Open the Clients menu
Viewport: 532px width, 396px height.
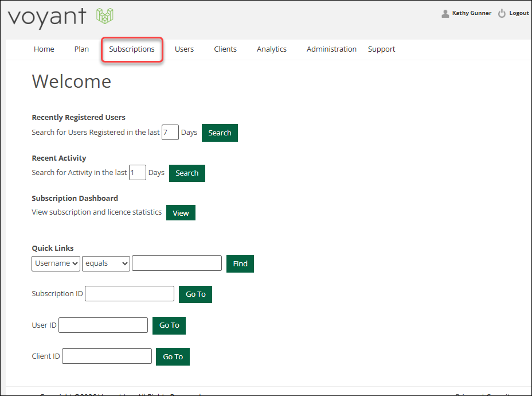225,49
